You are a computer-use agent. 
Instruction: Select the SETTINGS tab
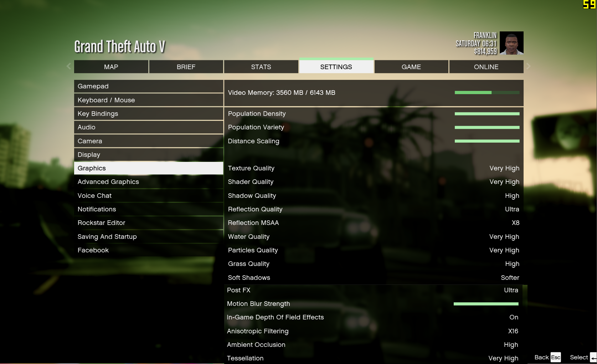(336, 67)
